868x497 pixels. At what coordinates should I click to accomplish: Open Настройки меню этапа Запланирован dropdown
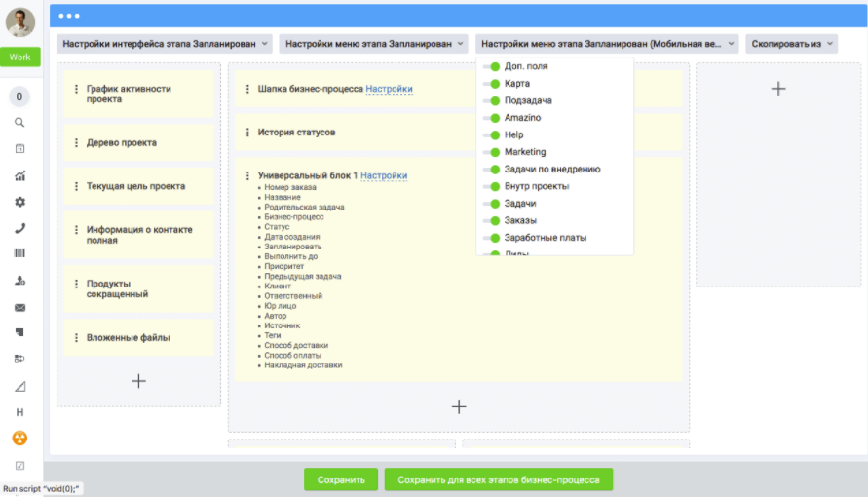pyautogui.click(x=374, y=44)
